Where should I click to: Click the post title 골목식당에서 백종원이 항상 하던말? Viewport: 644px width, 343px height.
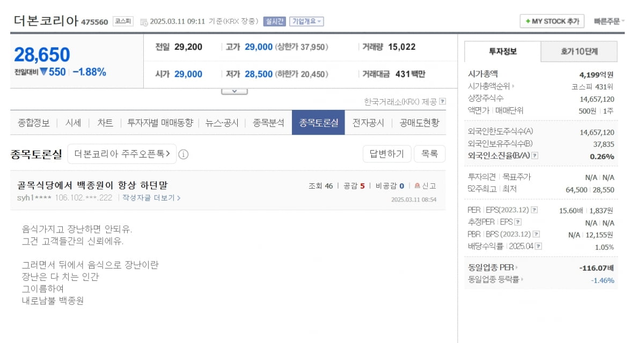coord(92,185)
